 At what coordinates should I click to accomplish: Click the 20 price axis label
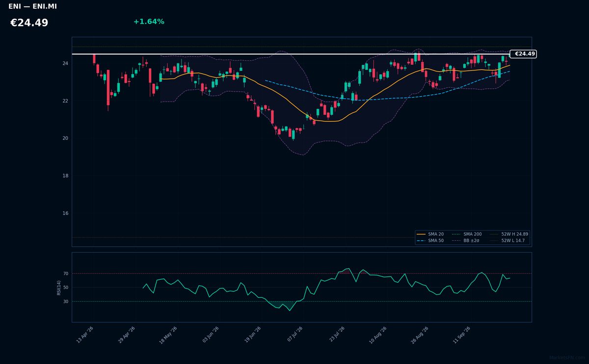65,138
